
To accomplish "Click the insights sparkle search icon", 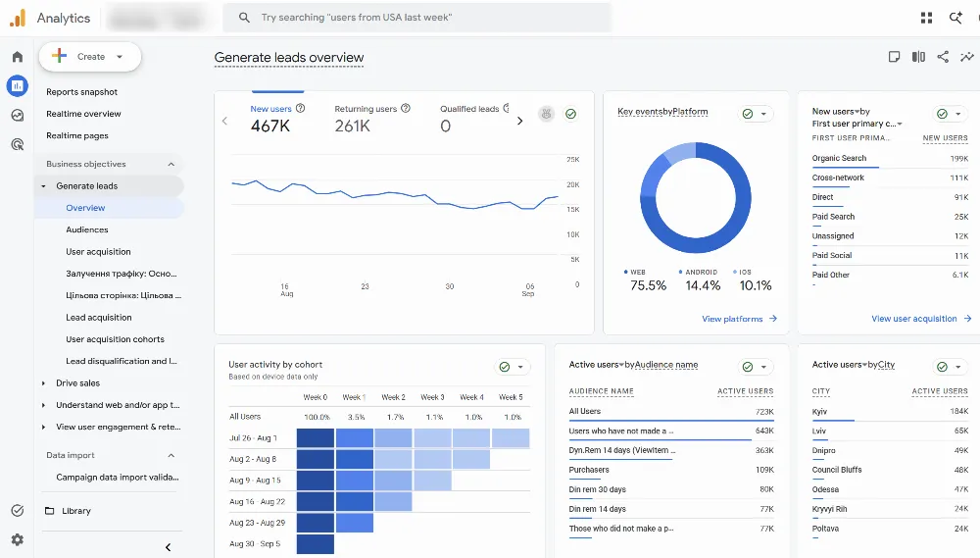I will [x=955, y=18].
